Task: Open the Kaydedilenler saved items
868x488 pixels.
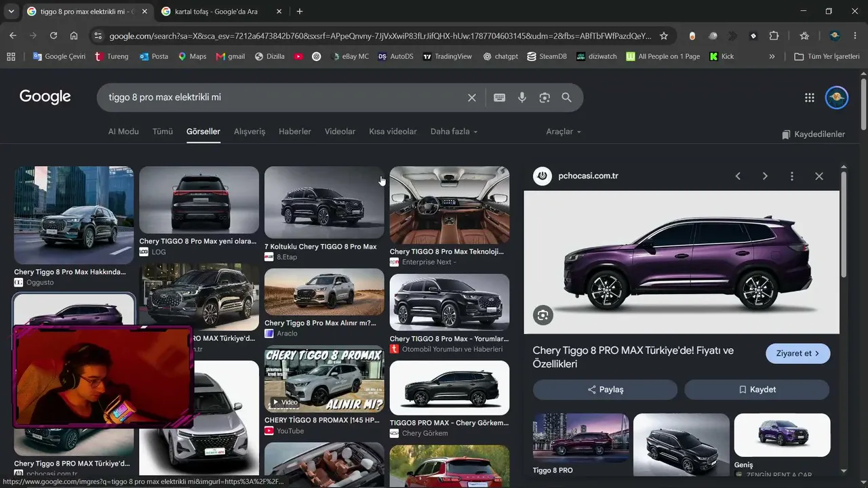Action: pos(814,134)
